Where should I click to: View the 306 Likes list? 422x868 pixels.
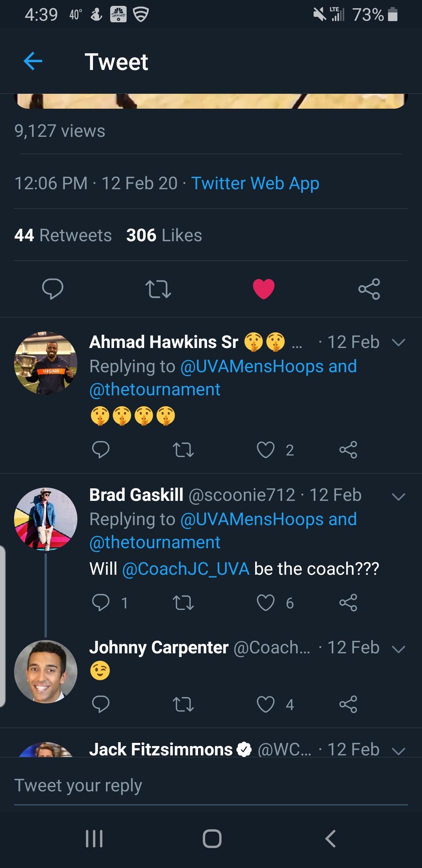(164, 235)
